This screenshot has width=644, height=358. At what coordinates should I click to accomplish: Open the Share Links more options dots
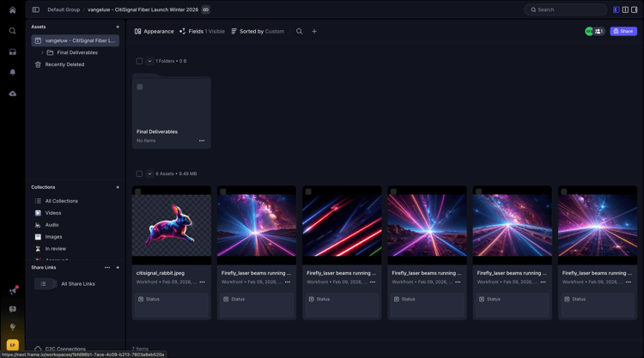107,267
